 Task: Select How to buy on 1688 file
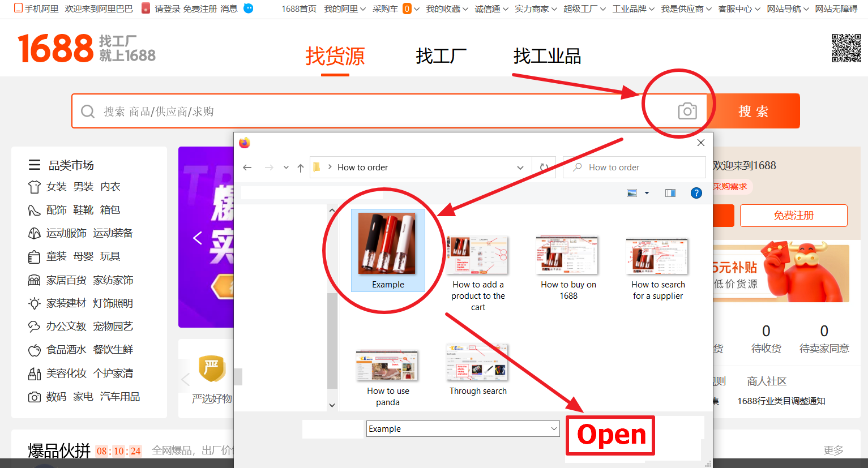click(568, 267)
